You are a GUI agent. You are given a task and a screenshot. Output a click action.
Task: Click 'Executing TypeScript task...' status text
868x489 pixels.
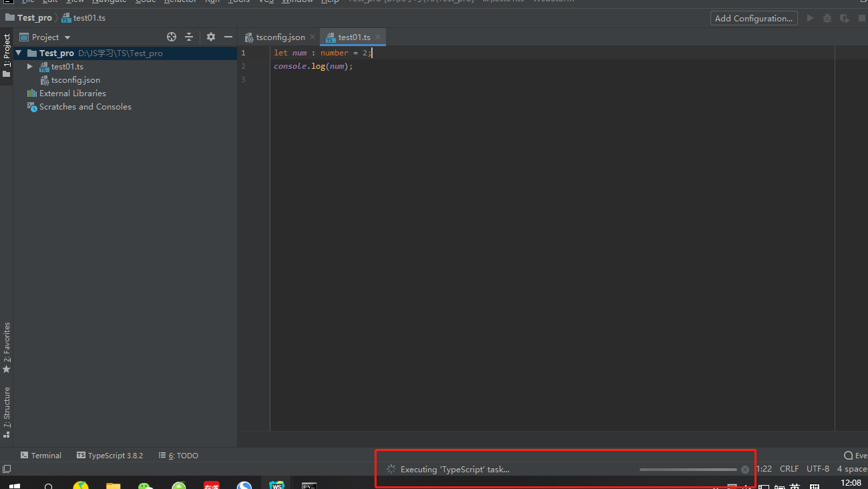[455, 470]
